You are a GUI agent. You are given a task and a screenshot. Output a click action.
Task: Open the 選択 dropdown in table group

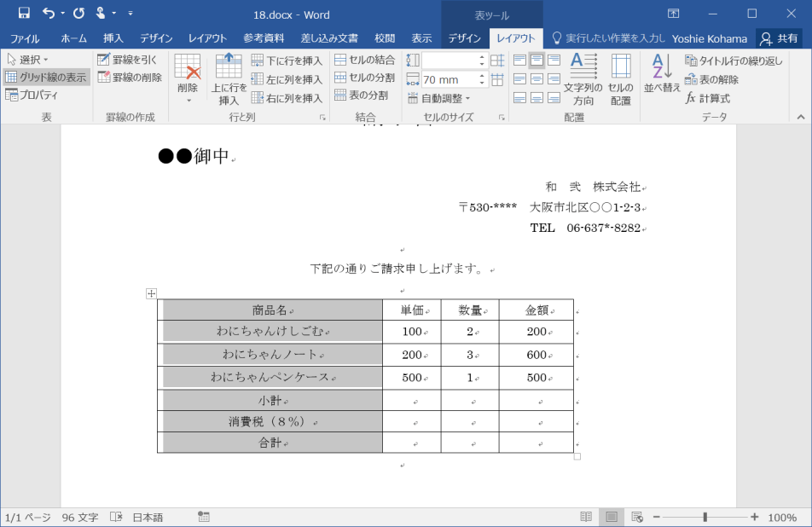point(28,60)
